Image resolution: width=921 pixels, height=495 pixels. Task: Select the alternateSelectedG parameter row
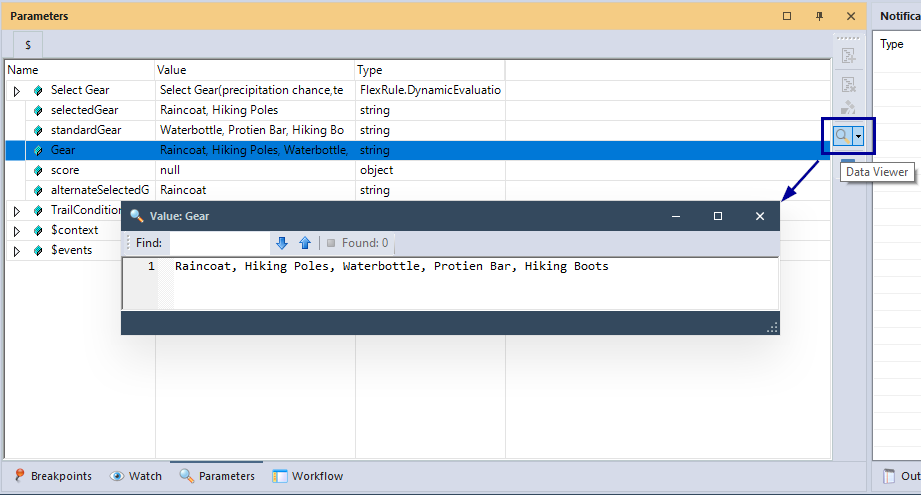418,190
